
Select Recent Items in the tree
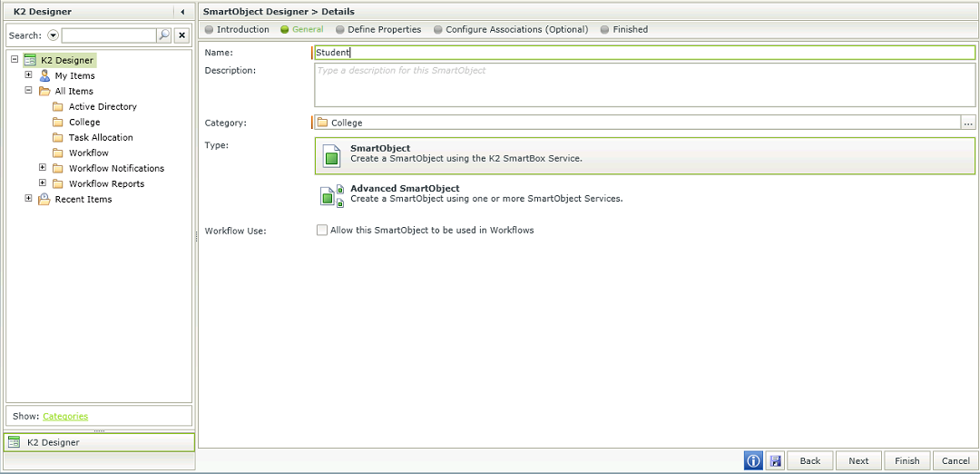click(x=83, y=199)
